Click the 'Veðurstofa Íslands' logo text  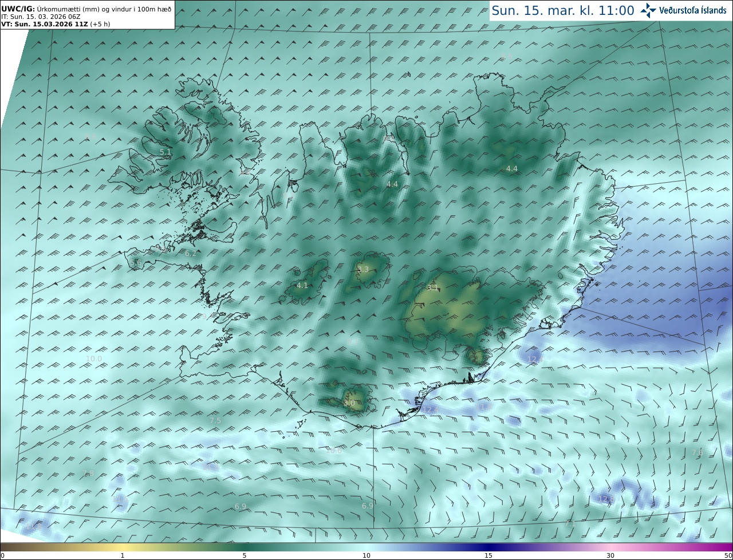[x=693, y=10]
